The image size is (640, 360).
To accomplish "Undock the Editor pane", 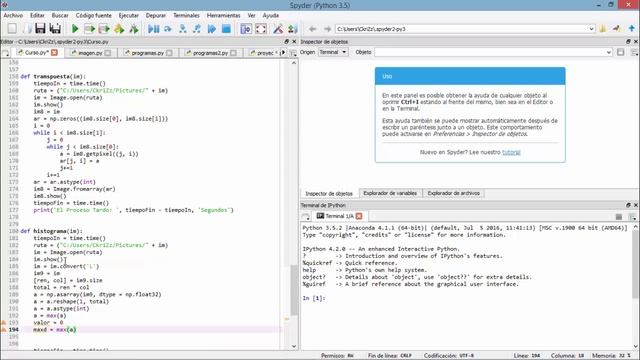I will click(x=286, y=42).
